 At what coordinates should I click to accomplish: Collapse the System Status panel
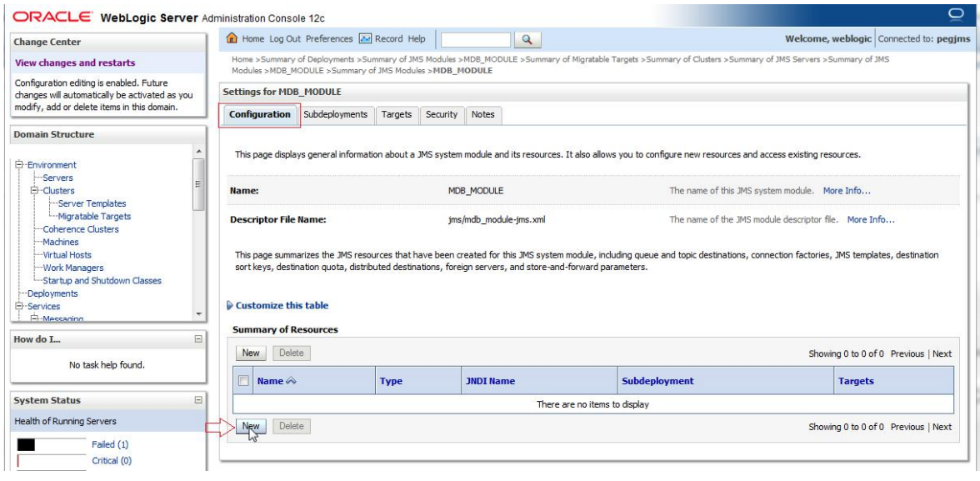(x=198, y=400)
